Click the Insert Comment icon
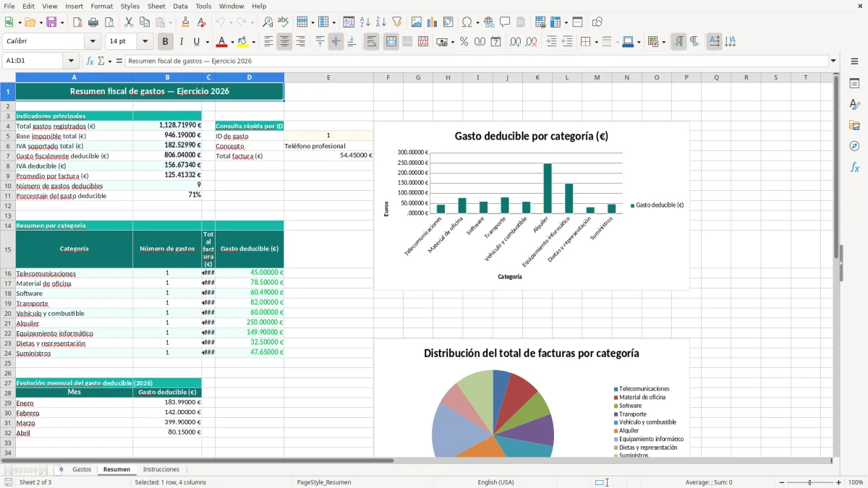 [505, 22]
